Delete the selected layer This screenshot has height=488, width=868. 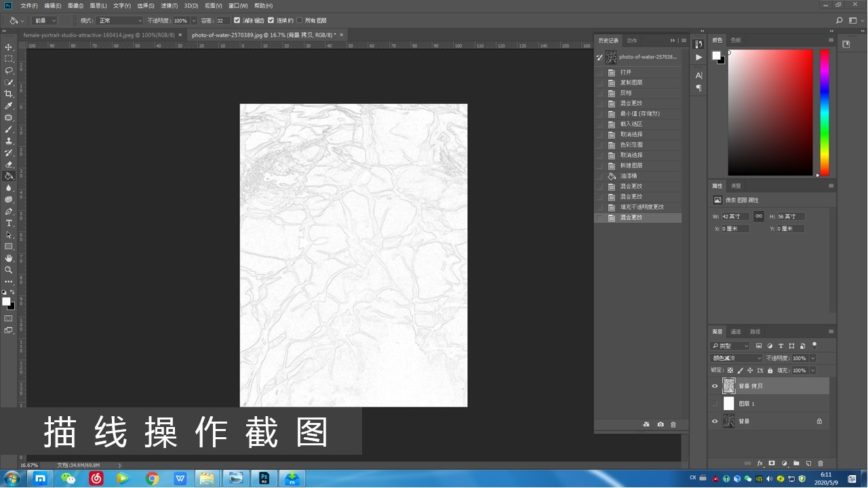(x=821, y=464)
